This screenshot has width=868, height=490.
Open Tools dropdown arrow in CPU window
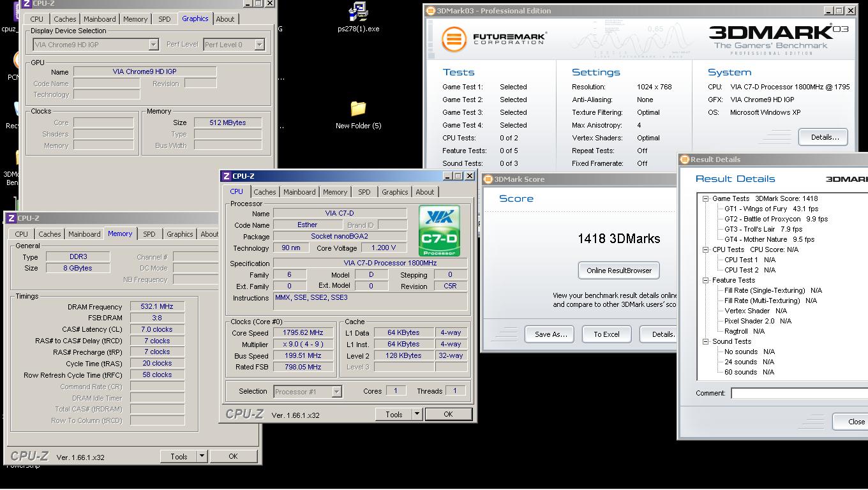pyautogui.click(x=417, y=414)
